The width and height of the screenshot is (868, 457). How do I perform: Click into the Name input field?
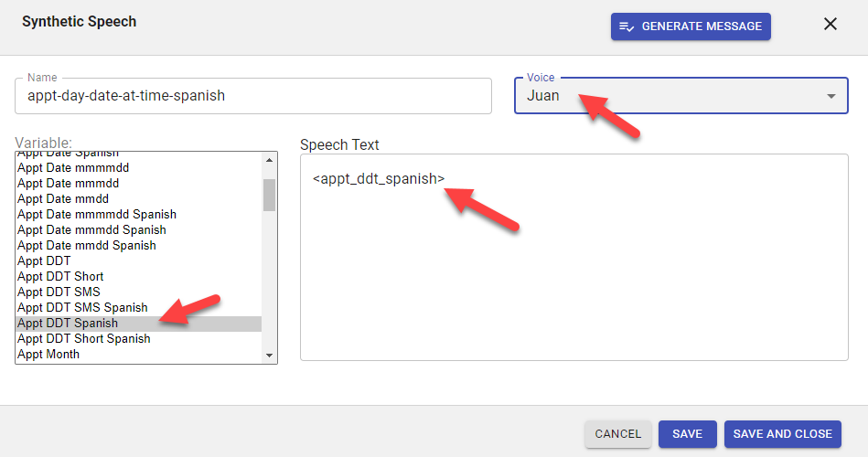click(x=253, y=95)
